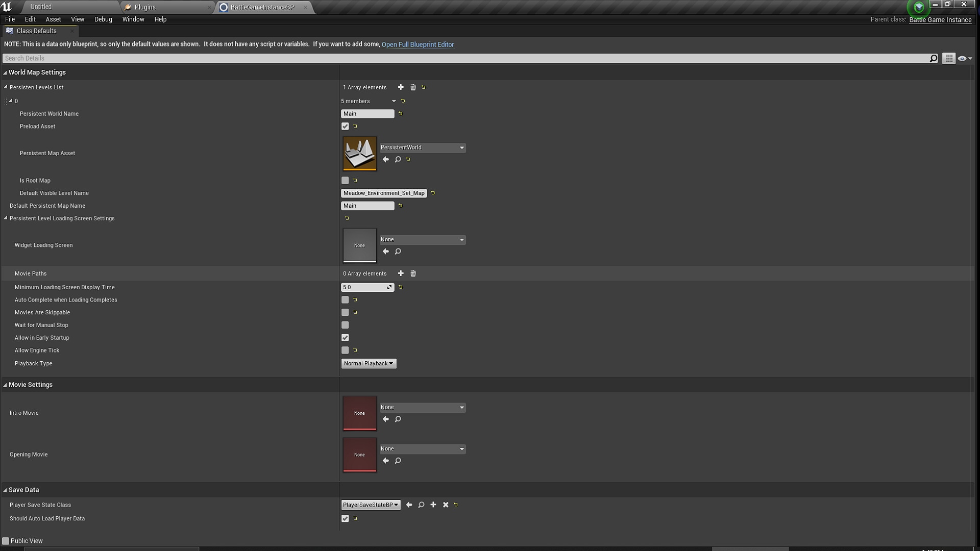
Task: Use selected asset for Intro Movie
Action: tap(385, 419)
